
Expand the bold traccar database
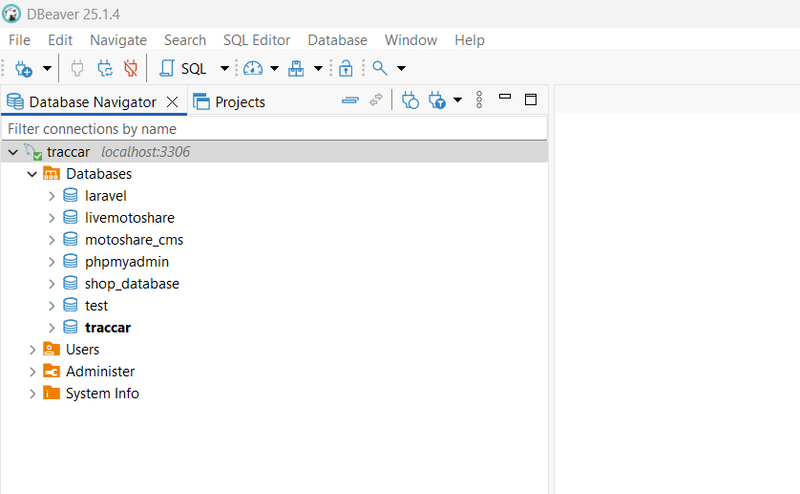tap(52, 328)
